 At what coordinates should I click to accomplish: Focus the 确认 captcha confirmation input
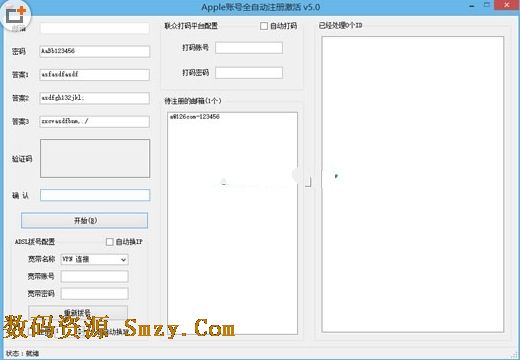coord(95,195)
